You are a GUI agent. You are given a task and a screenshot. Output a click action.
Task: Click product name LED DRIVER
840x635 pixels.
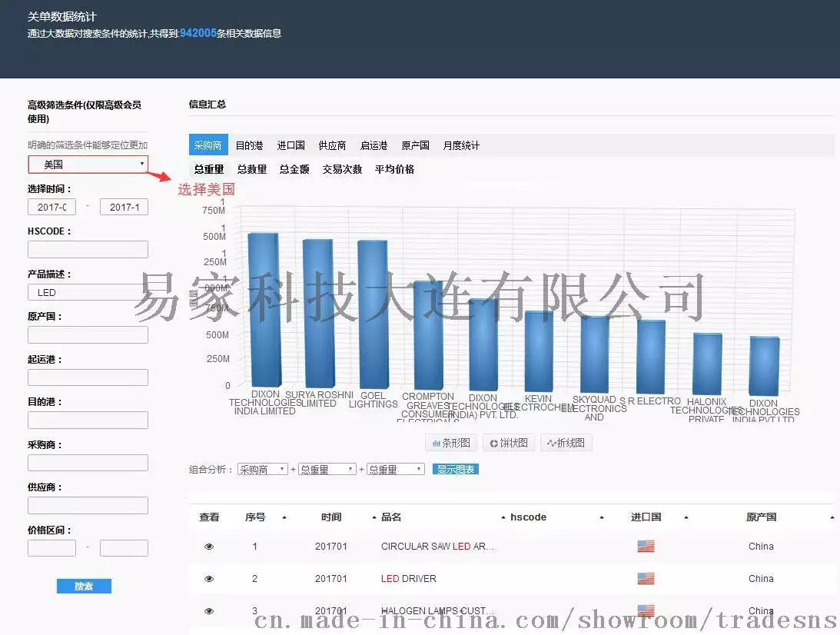tap(409, 579)
